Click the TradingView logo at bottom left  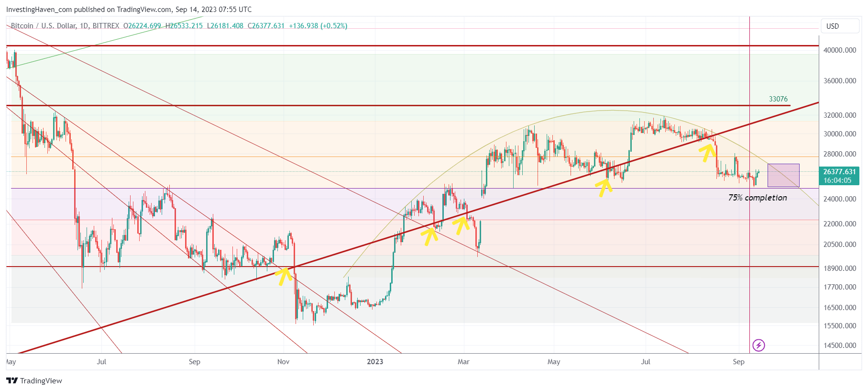coord(34,380)
